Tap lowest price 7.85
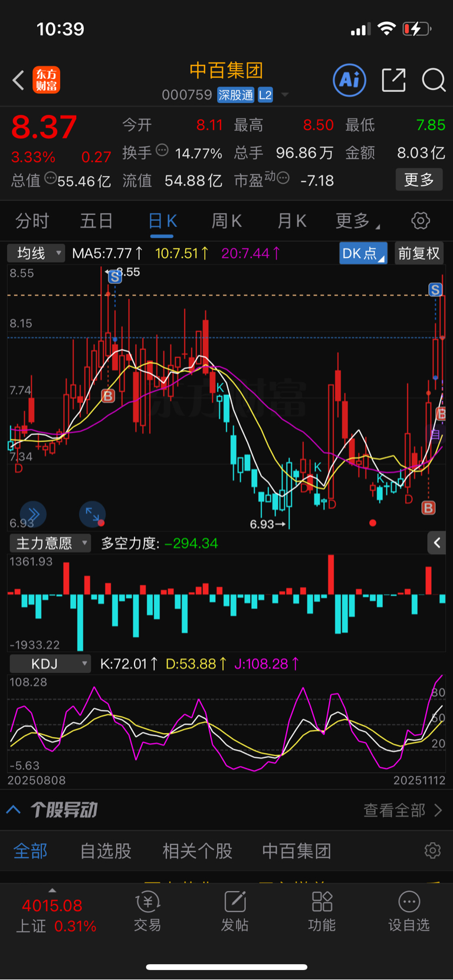 pyautogui.click(x=431, y=125)
